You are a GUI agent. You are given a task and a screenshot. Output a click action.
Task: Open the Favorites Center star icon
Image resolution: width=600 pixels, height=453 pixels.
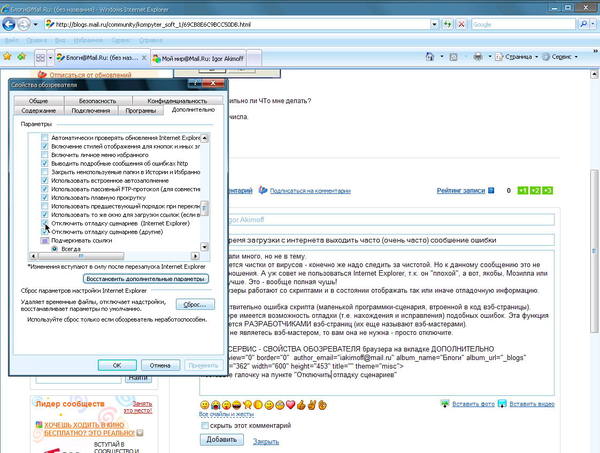click(7, 57)
